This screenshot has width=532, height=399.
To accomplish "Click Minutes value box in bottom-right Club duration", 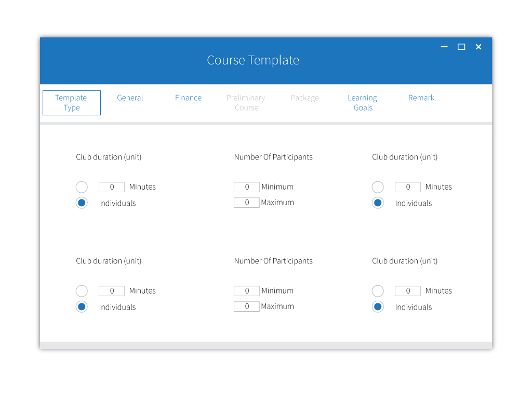I will pos(408,291).
